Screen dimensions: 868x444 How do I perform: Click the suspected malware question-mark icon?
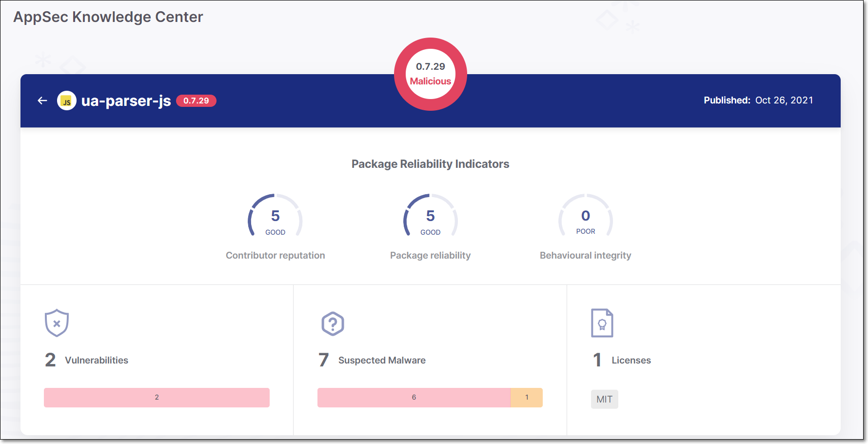333,323
